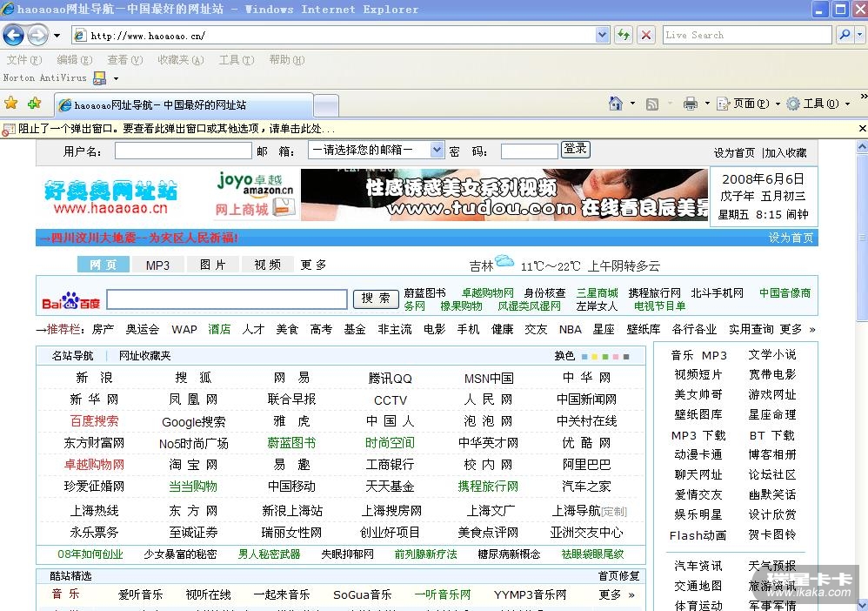The width and height of the screenshot is (868, 611).
Task: Click the browser Back arrow button
Action: click(x=14, y=35)
